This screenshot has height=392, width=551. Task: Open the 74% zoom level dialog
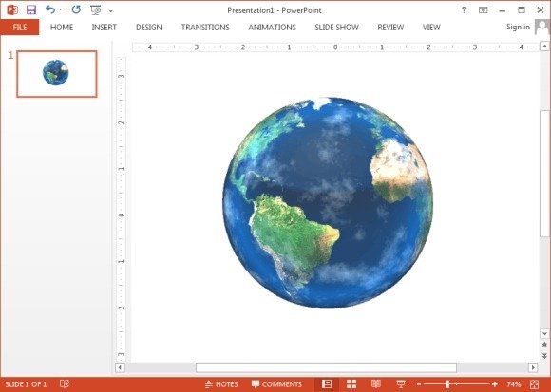(514, 384)
